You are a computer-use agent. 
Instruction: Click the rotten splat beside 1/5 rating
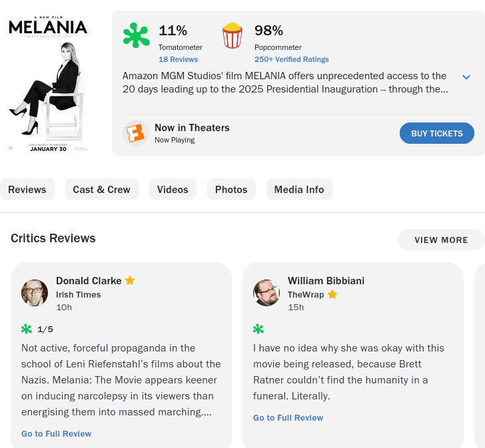point(27,329)
